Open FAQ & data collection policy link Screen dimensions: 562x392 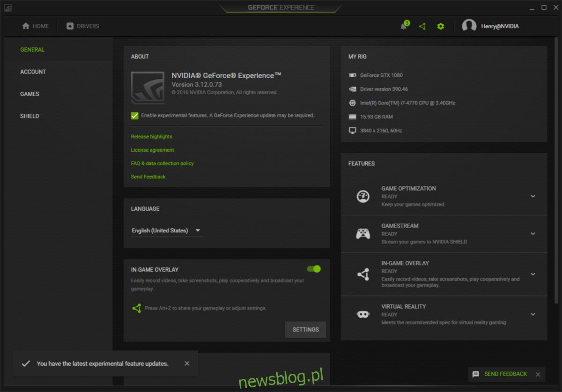pyautogui.click(x=162, y=163)
